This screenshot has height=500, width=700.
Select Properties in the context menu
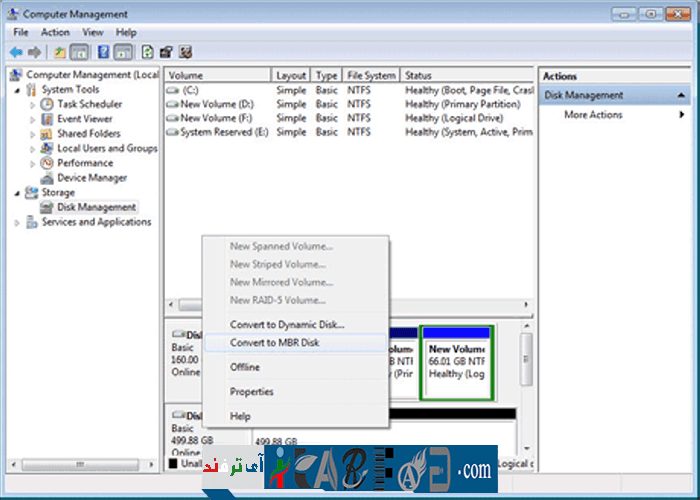[x=251, y=392]
